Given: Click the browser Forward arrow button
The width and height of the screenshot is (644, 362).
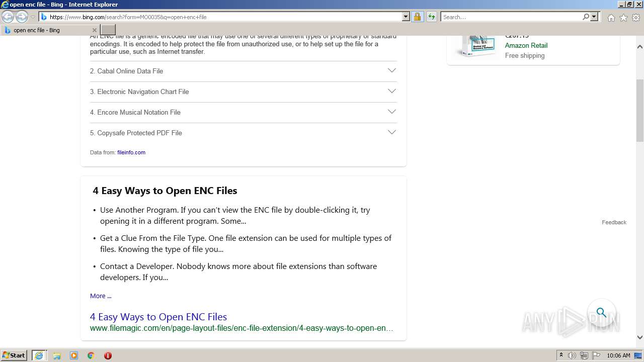Looking at the screenshot, I should click(22, 17).
